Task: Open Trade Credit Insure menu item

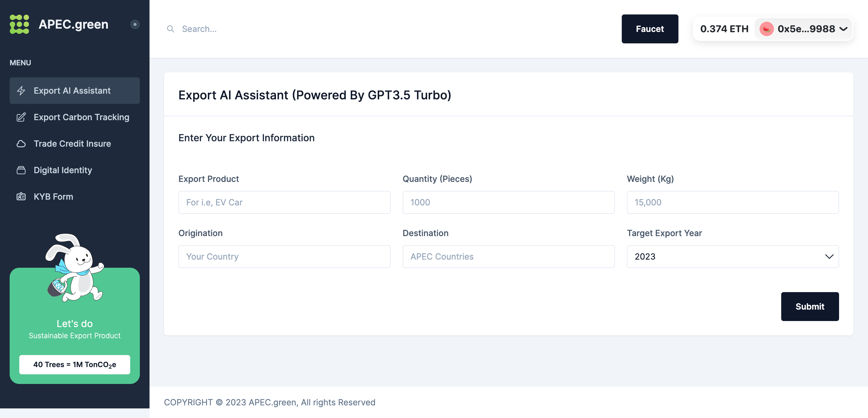Action: [x=72, y=144]
